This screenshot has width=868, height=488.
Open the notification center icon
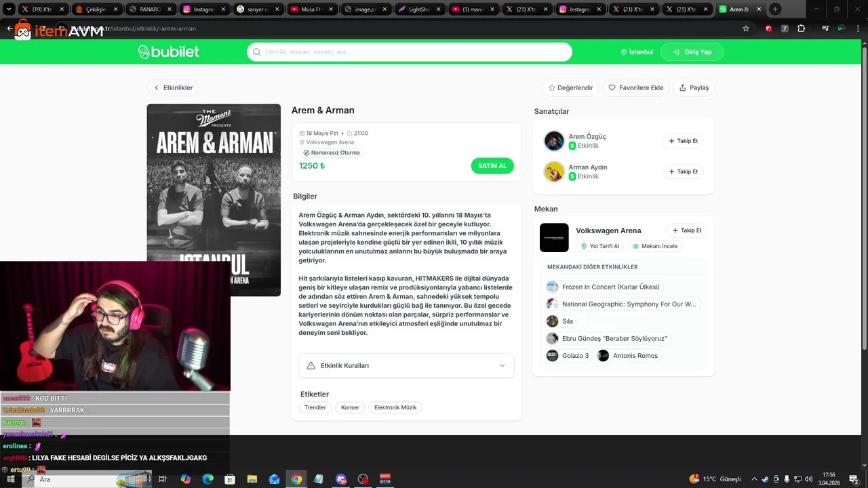click(x=854, y=479)
